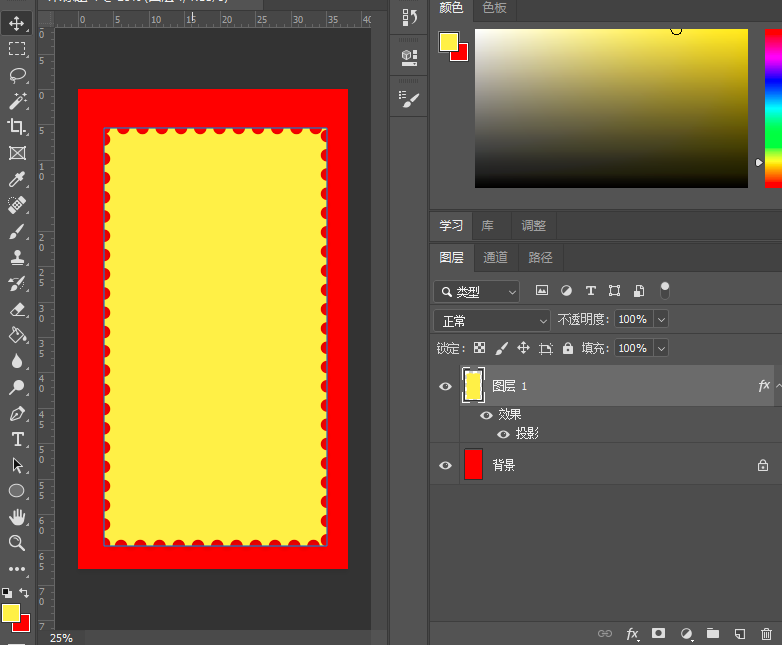Open the 填充 fill slider arrow
Image resolution: width=782 pixels, height=645 pixels.
(661, 348)
